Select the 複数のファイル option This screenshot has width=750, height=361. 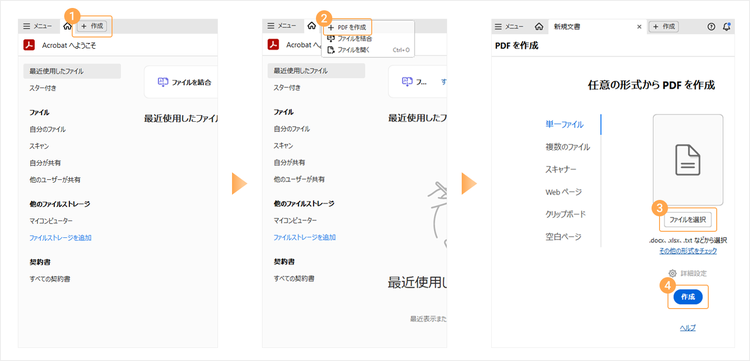(568, 147)
